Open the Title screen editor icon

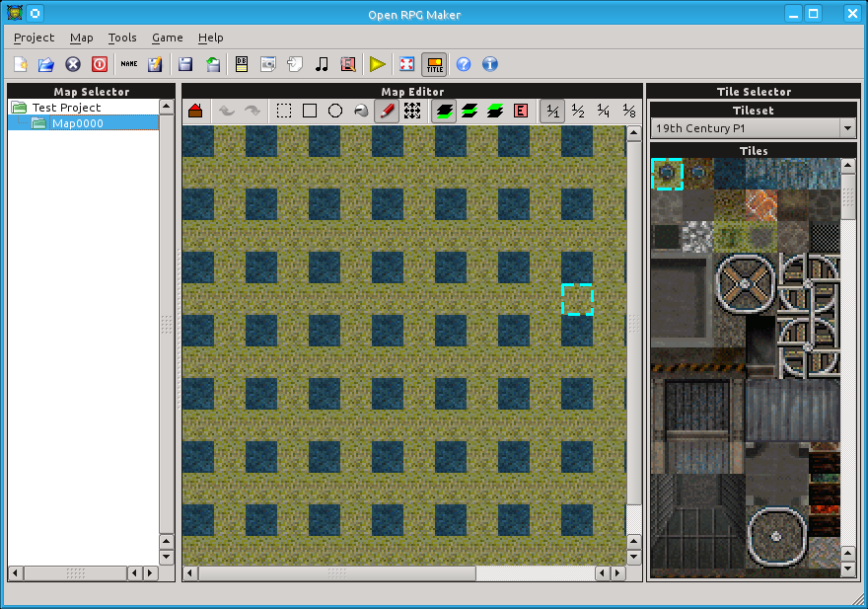435,64
